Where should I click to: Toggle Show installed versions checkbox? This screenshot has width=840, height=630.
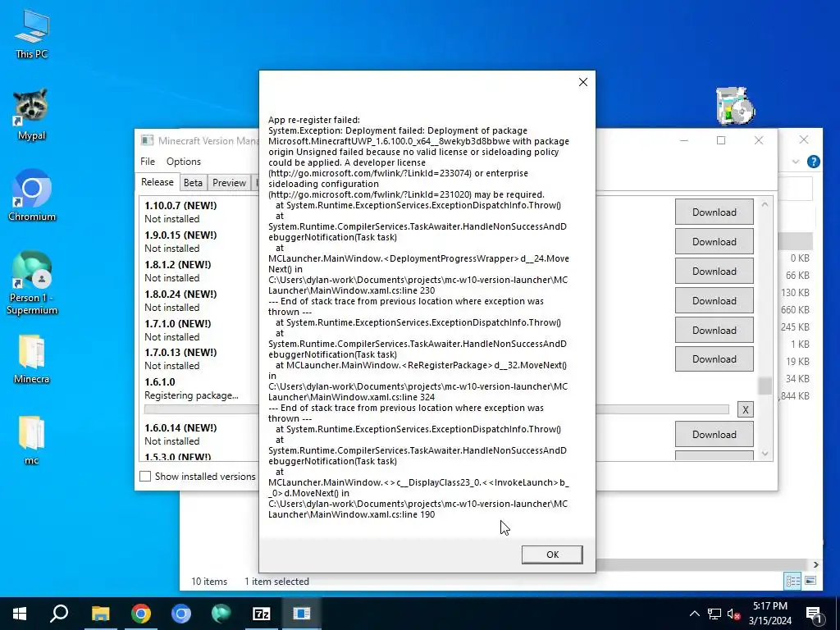pos(145,477)
